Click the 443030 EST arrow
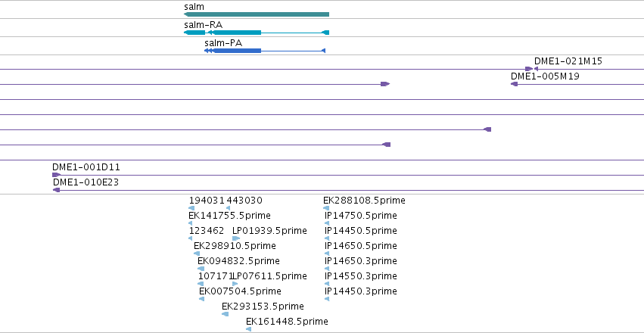Viewport: 644px width, 333px height. pos(228,208)
